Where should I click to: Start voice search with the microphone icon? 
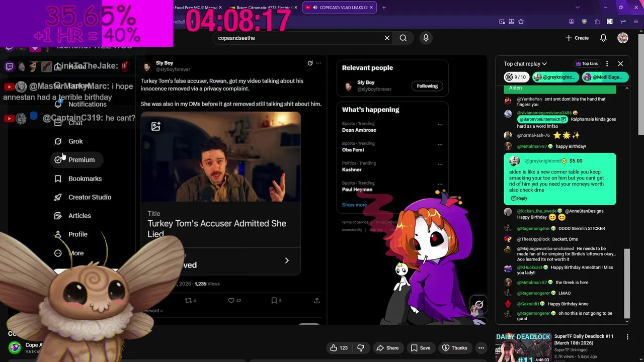tap(426, 38)
